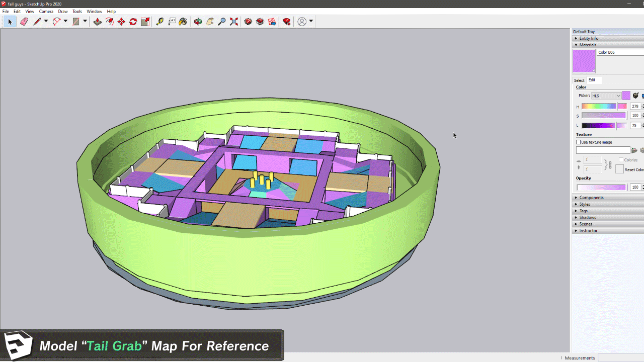Pick the Rotate tool

coord(133,22)
